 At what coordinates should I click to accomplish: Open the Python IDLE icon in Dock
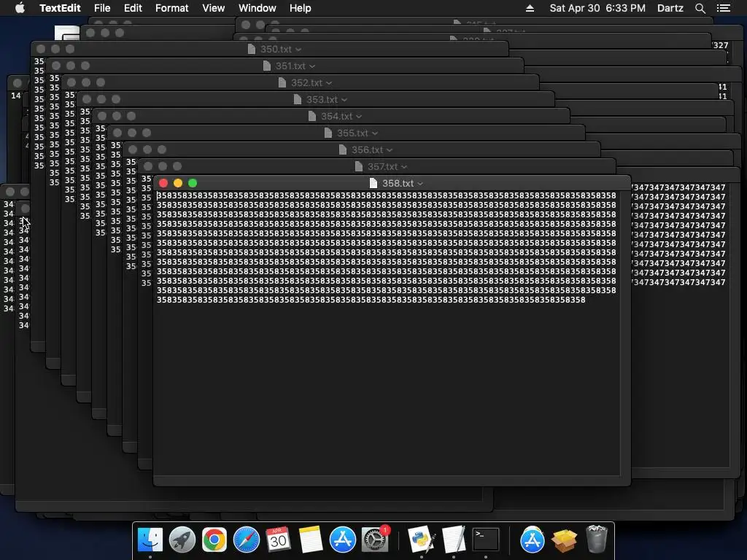(x=421, y=540)
